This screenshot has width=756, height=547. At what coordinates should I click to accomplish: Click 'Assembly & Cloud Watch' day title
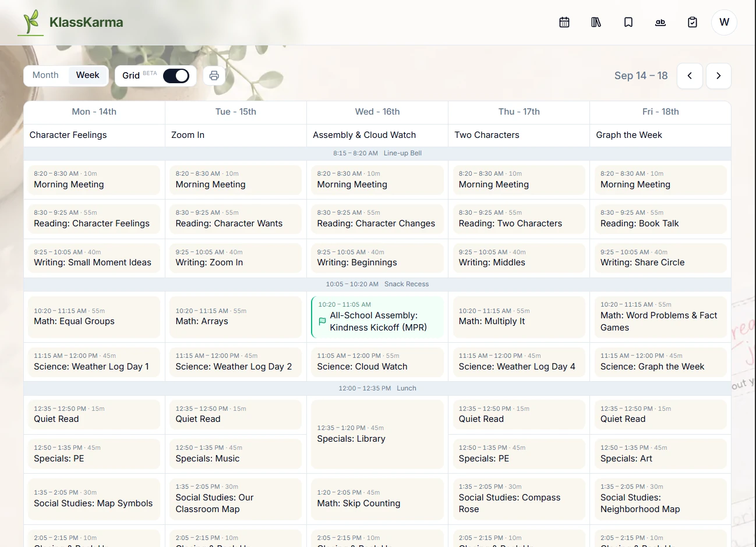(364, 135)
